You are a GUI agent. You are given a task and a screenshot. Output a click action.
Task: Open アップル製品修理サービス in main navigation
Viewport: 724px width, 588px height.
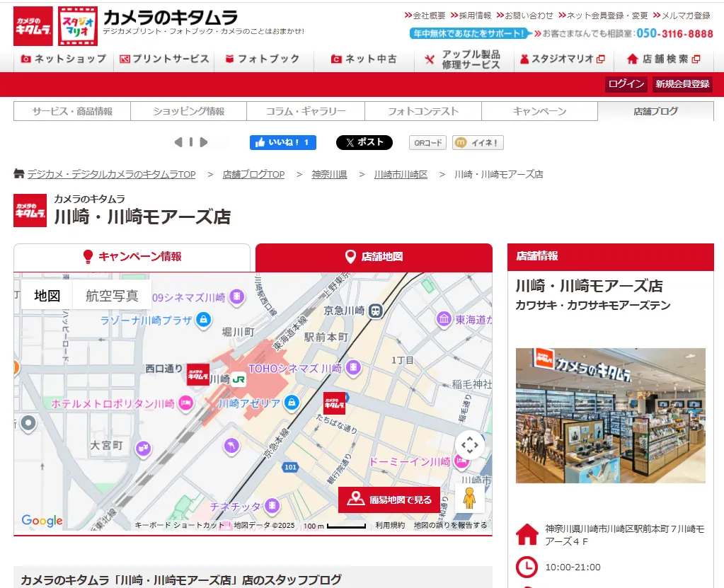coord(464,59)
